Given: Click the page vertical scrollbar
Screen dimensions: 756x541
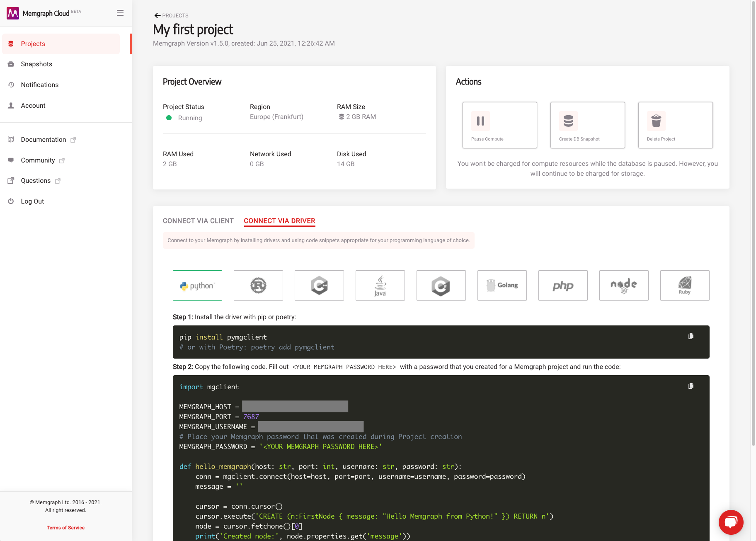Looking at the screenshot, I should 754,224.
